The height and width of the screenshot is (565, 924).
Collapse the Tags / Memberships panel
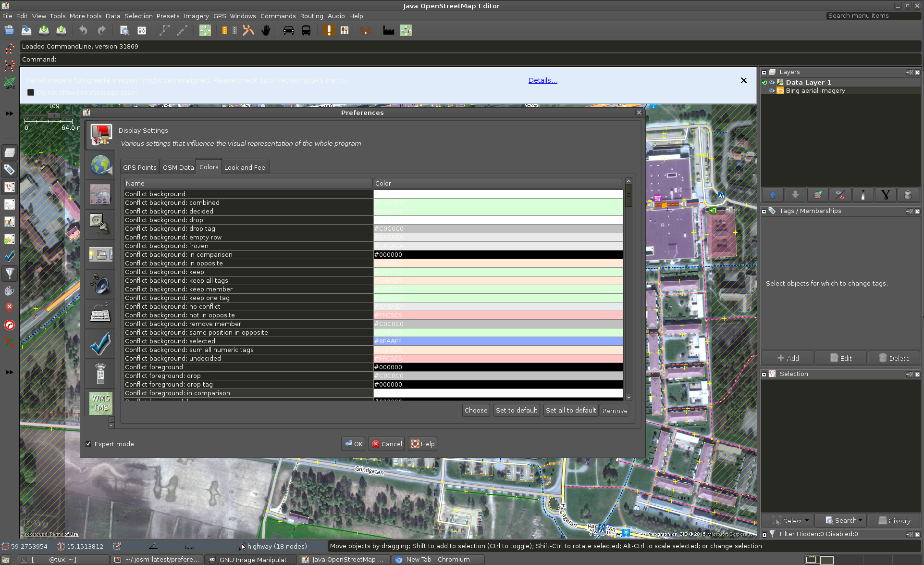point(764,211)
